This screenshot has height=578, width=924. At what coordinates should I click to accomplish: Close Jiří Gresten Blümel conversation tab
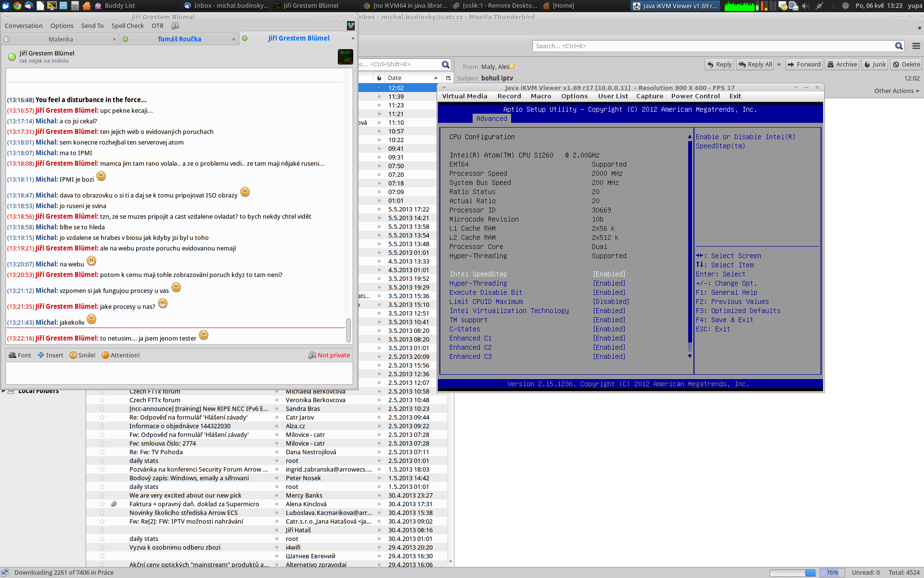pos(353,38)
